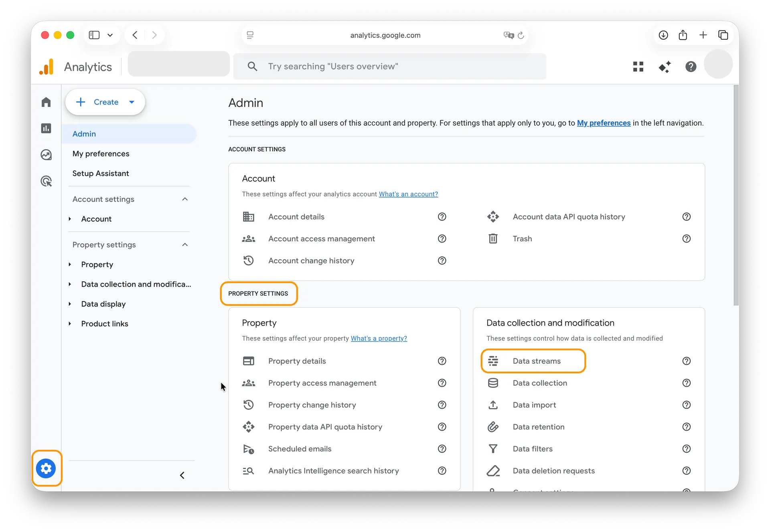The height and width of the screenshot is (532, 770).
Task: Open the Trash icon under Account settings
Action: [493, 239]
